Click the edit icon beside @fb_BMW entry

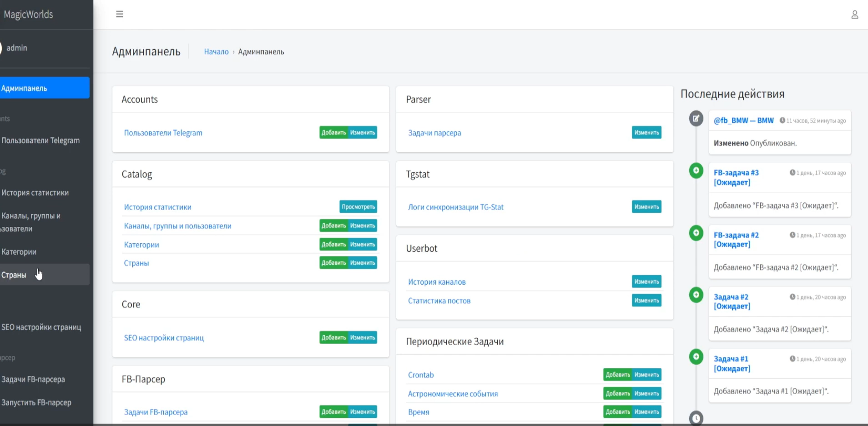(696, 119)
